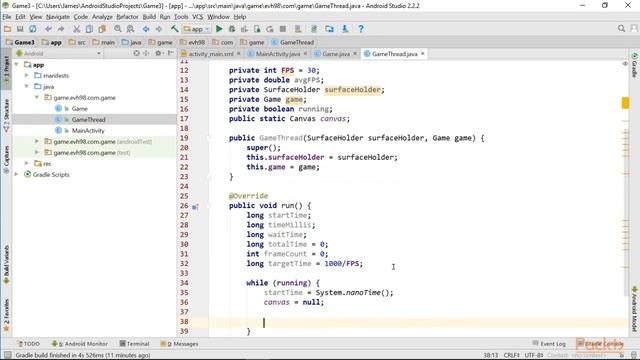Click the CRLF line separator status entry
This screenshot has width=640, height=360.
coord(511,355)
